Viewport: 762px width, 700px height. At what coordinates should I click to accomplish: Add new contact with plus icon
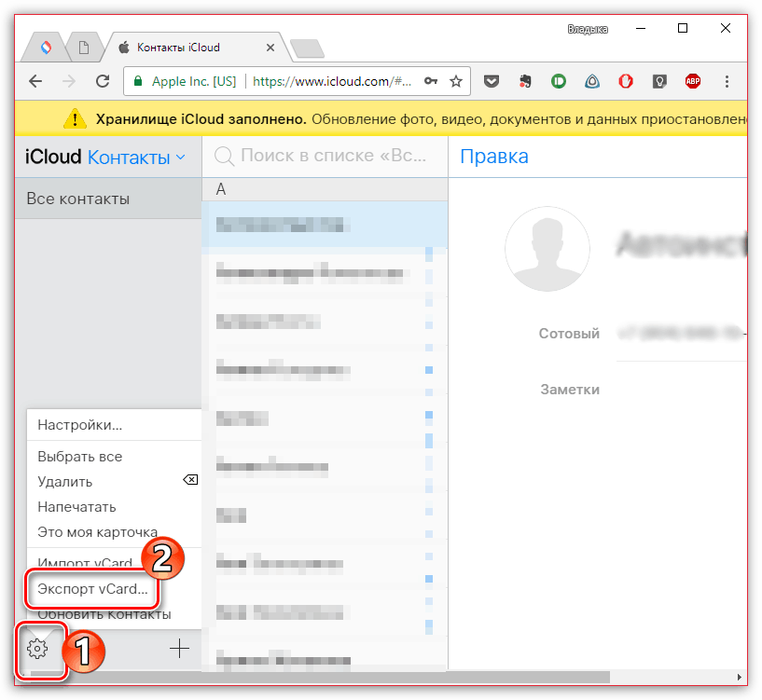(179, 649)
